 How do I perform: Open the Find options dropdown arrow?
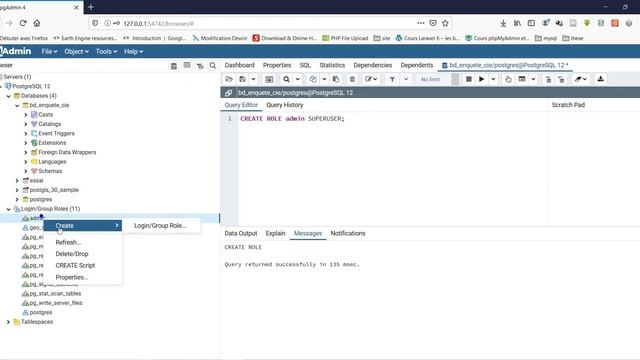coord(298,79)
